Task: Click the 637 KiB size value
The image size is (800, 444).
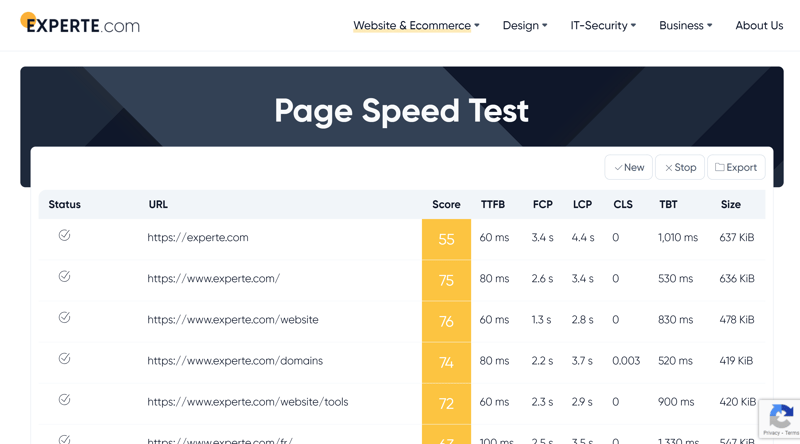Action: coord(737,238)
